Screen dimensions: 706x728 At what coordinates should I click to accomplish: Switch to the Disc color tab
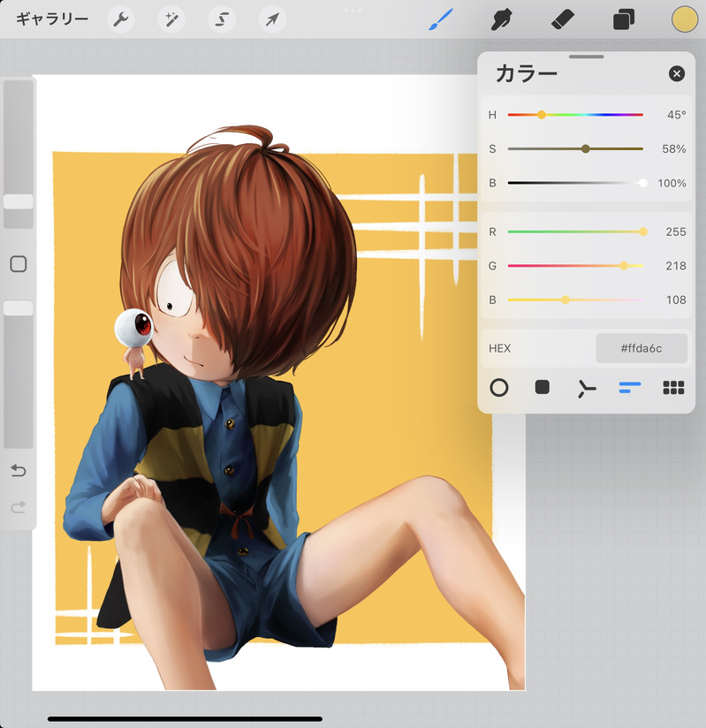coord(499,387)
